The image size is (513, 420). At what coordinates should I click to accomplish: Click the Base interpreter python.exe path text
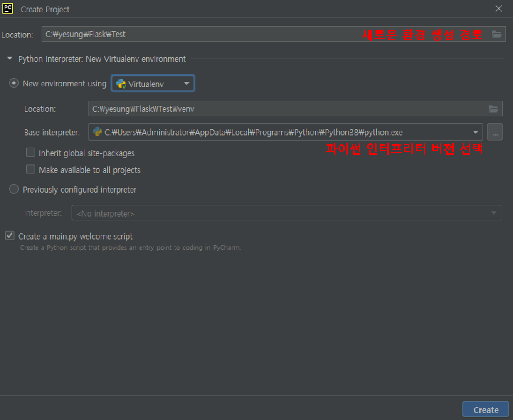(x=254, y=132)
